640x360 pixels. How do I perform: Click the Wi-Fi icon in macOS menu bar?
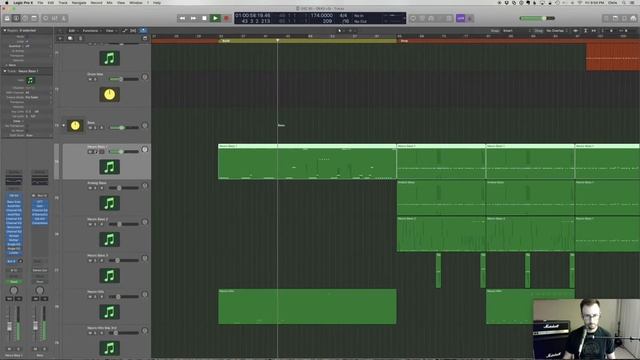coord(580,2)
